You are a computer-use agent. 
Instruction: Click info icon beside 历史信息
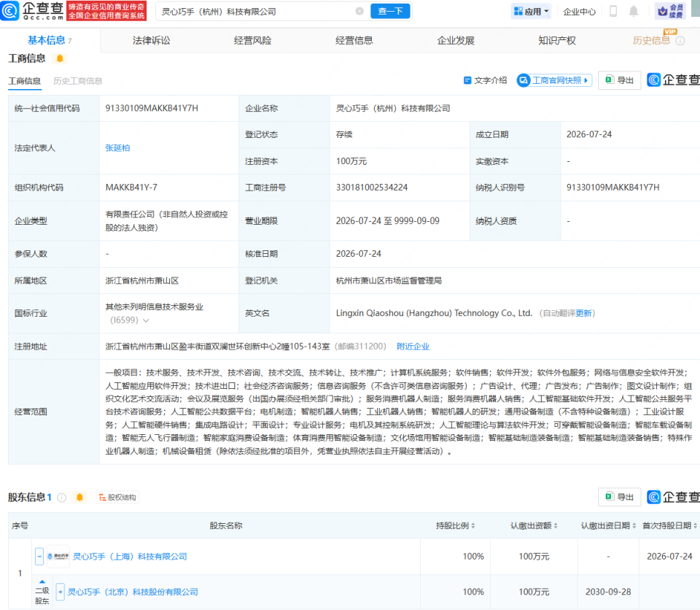pos(680,41)
